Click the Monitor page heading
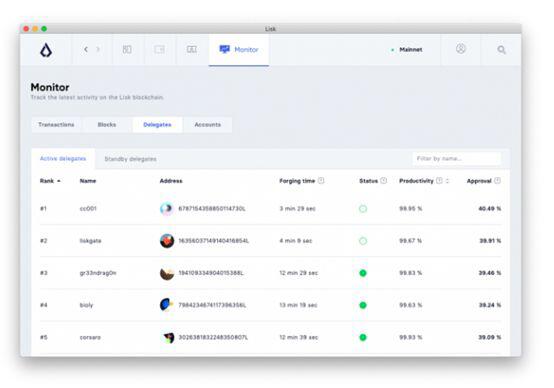Screen dimensions: 554x388 coord(50,87)
